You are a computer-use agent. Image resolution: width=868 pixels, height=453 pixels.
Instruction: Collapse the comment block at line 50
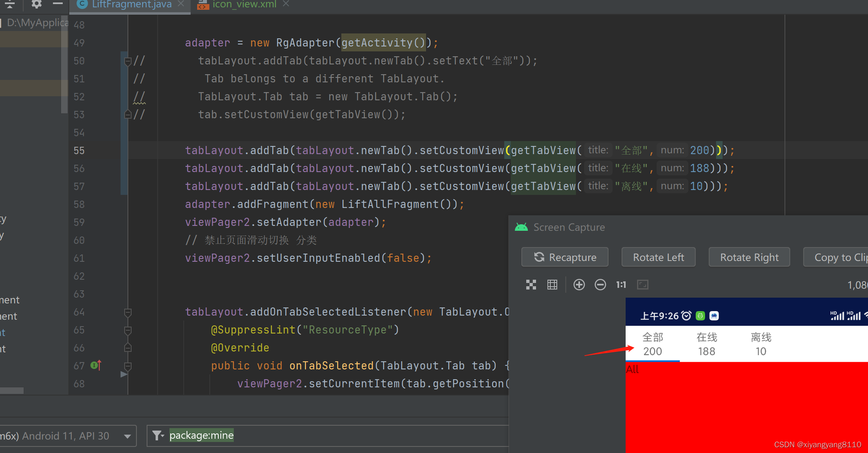[127, 61]
